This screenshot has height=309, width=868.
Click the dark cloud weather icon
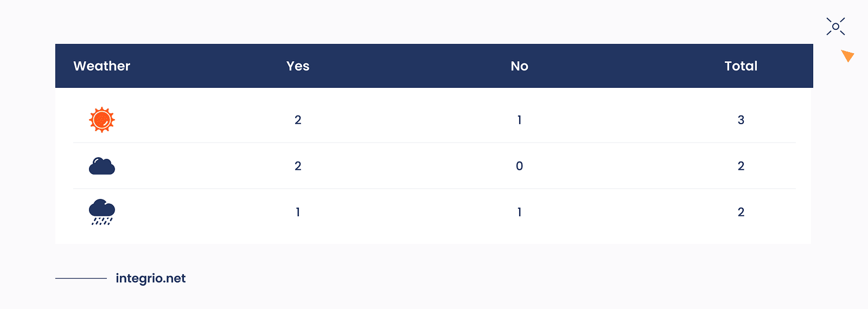click(x=102, y=166)
